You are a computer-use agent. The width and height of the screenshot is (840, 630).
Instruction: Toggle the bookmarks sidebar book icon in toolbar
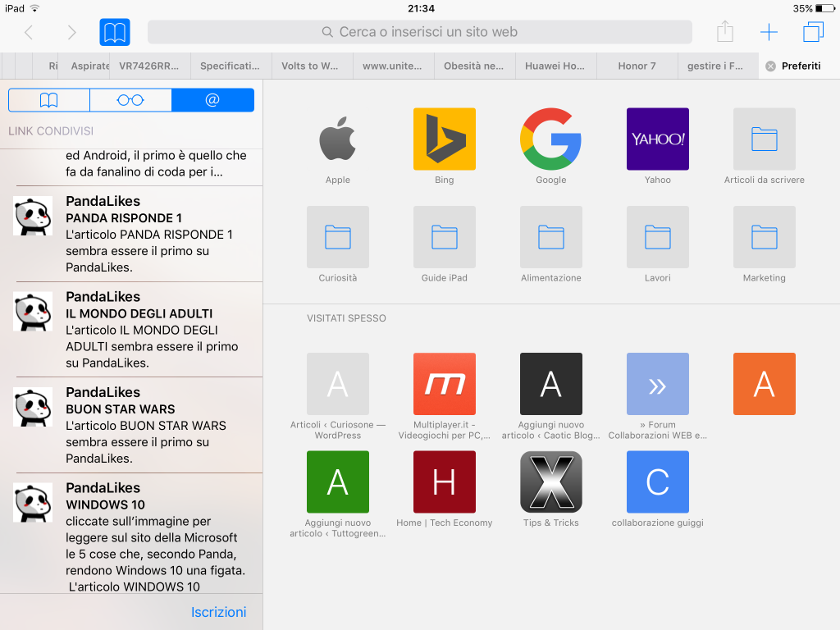pos(115,32)
